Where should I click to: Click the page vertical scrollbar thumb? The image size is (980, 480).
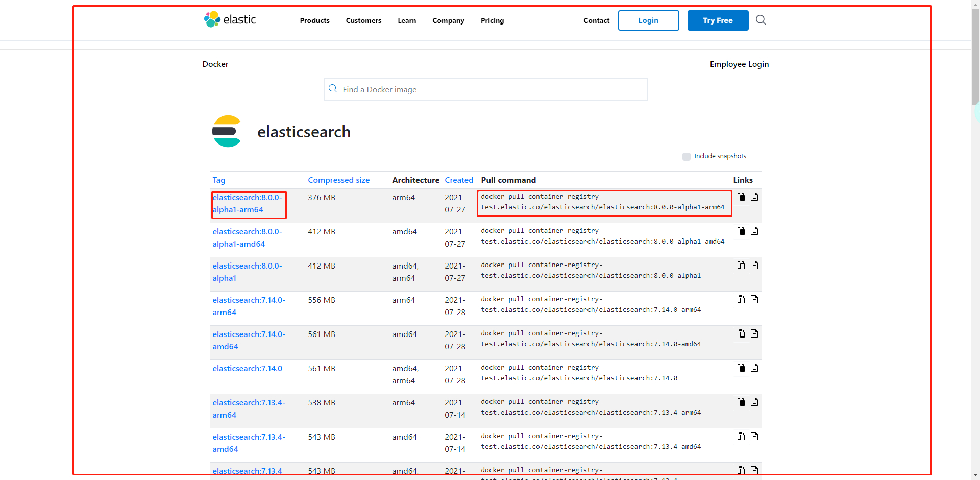tap(975, 56)
